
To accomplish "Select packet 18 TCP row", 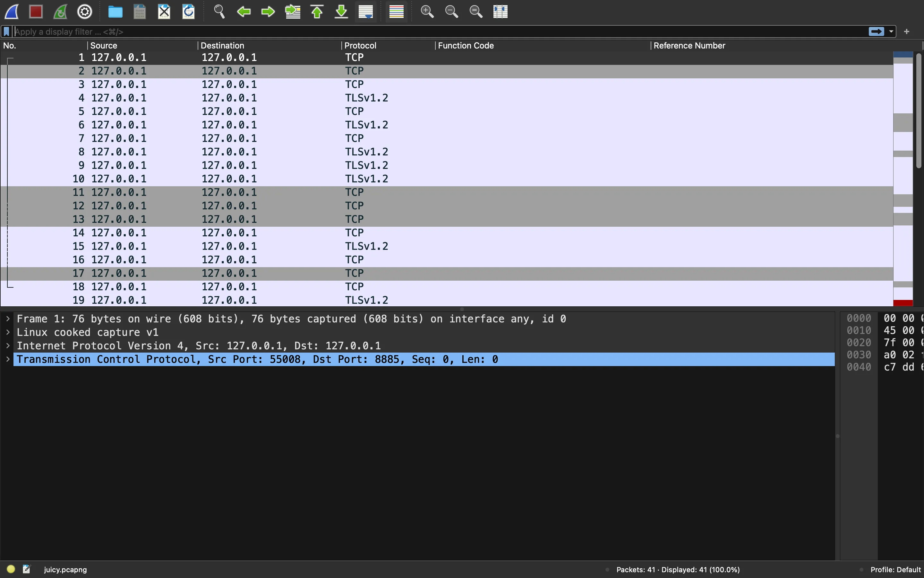I will 447,287.
